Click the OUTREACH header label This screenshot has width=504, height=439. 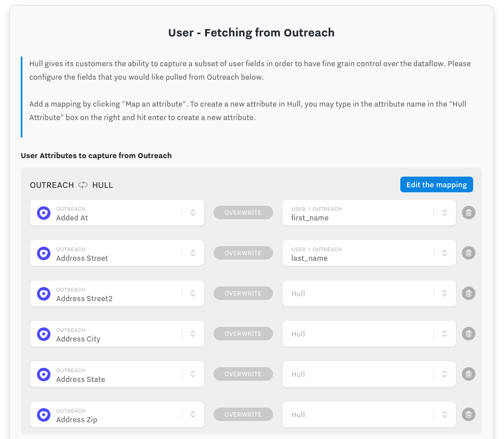click(x=52, y=185)
